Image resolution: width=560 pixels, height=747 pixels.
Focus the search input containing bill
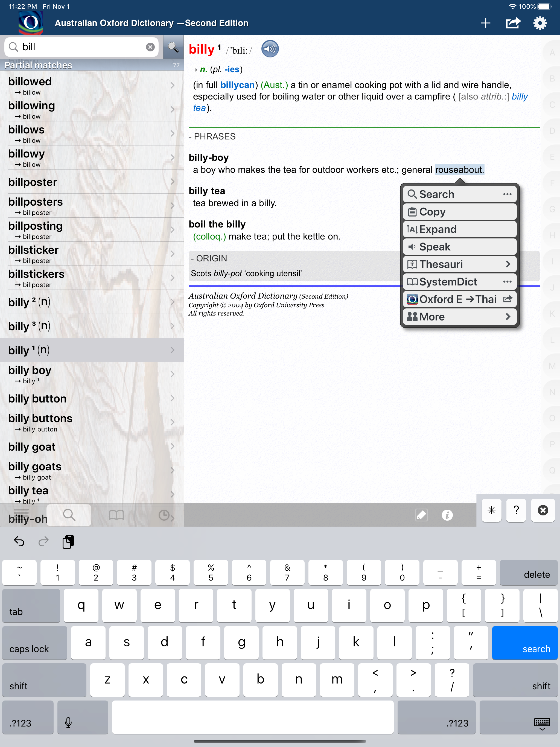[x=82, y=47]
